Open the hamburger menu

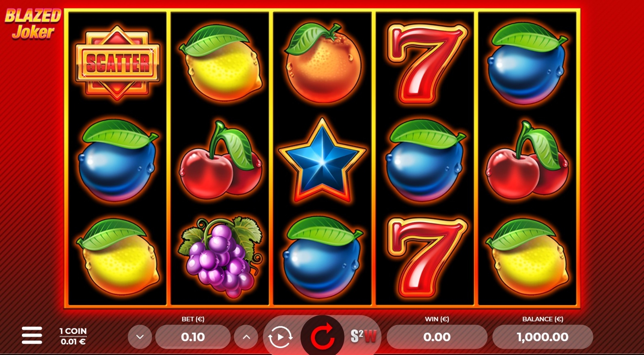32,335
